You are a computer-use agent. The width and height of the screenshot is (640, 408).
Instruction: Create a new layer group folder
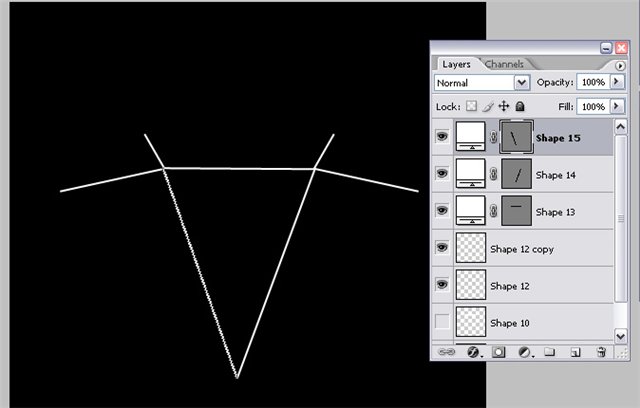click(549, 352)
